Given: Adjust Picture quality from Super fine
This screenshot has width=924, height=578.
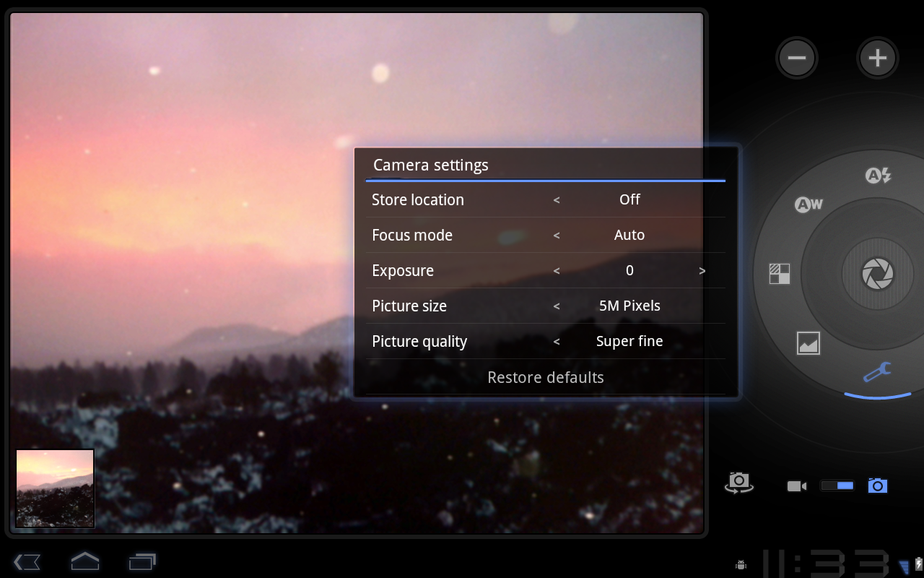Looking at the screenshot, I should click(557, 341).
